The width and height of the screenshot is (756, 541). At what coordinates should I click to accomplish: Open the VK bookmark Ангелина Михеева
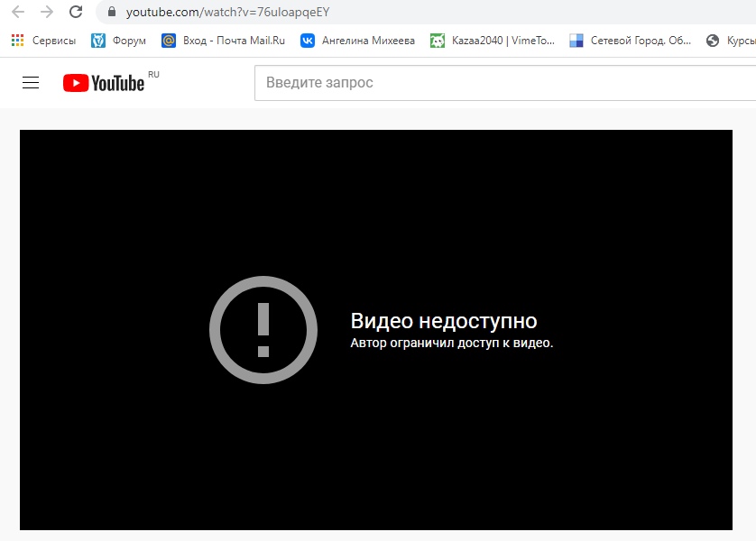point(358,41)
